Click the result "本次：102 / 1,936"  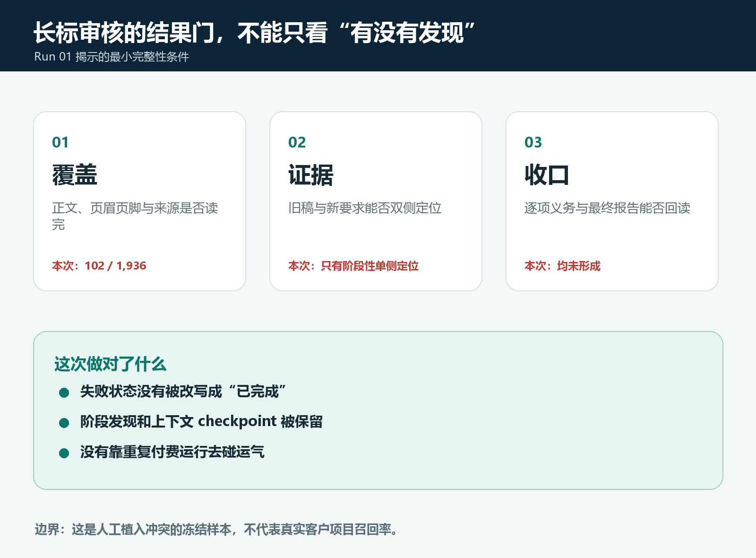[x=99, y=266]
